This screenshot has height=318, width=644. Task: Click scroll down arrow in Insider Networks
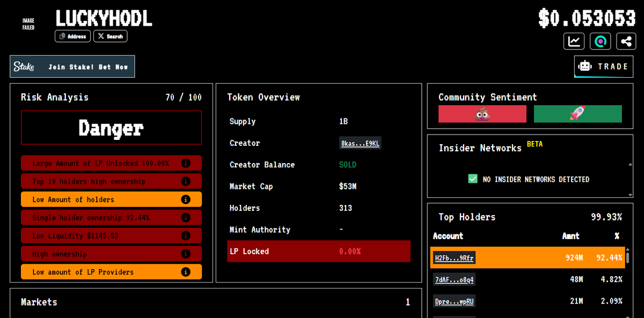630,195
